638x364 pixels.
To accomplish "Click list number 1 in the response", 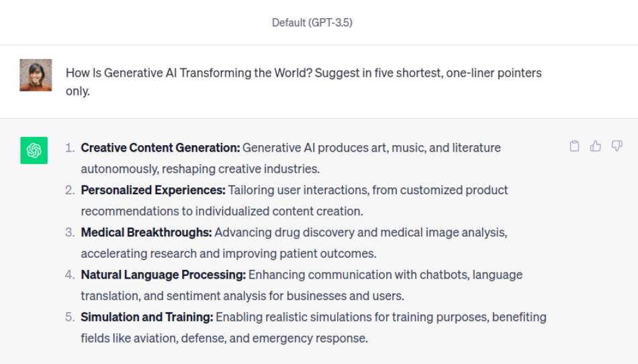I will (70, 148).
